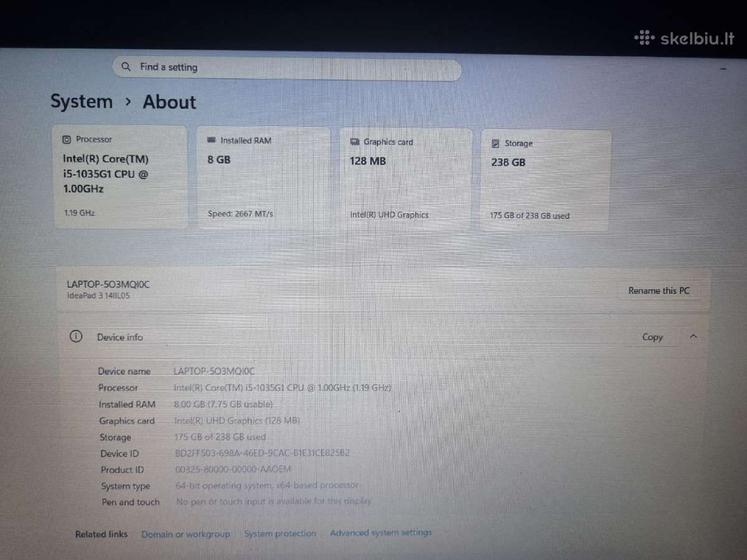The image size is (747, 560).
Task: Select the LAPTOP-5O3MQI0C heading
Action: click(108, 284)
